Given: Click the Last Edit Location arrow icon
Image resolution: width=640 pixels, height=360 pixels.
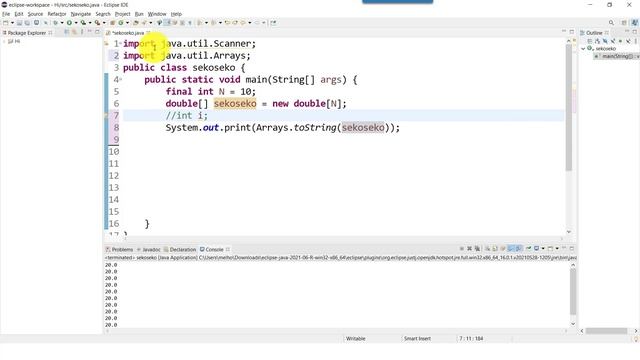Looking at the screenshot, I should (x=228, y=23).
